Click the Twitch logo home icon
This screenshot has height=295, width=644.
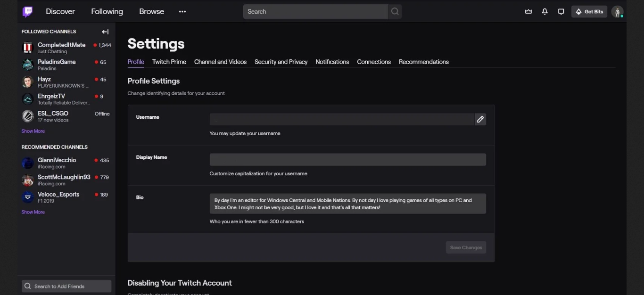28,11
